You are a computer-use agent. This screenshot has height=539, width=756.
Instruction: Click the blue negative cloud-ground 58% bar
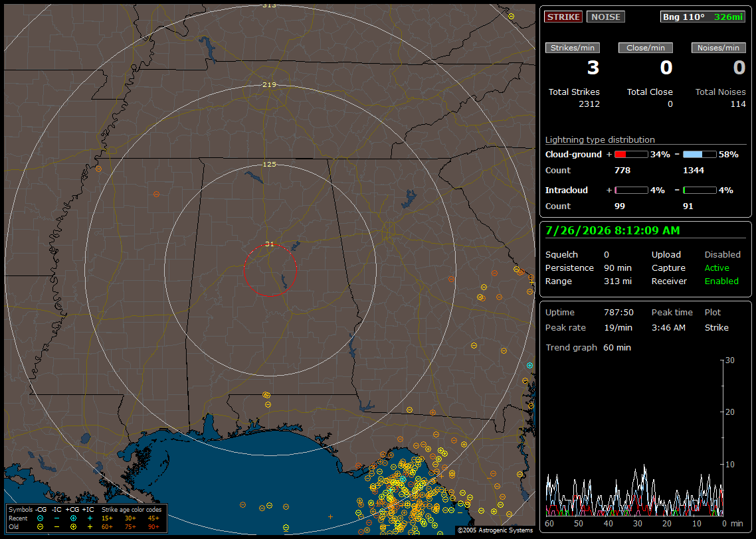[700, 155]
